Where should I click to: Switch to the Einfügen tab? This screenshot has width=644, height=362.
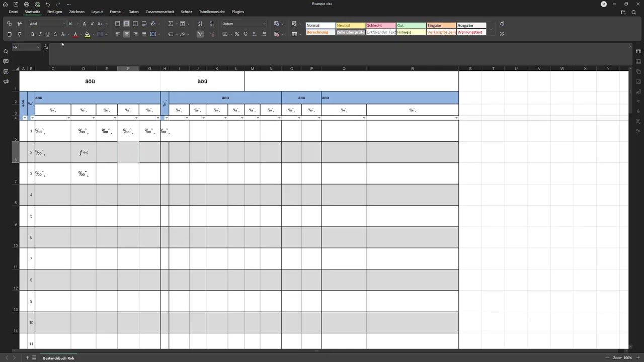[x=55, y=12]
